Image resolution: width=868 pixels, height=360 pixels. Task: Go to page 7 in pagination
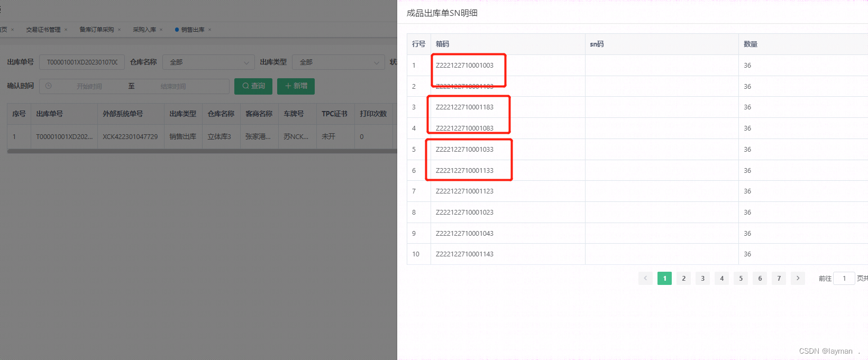pos(779,278)
